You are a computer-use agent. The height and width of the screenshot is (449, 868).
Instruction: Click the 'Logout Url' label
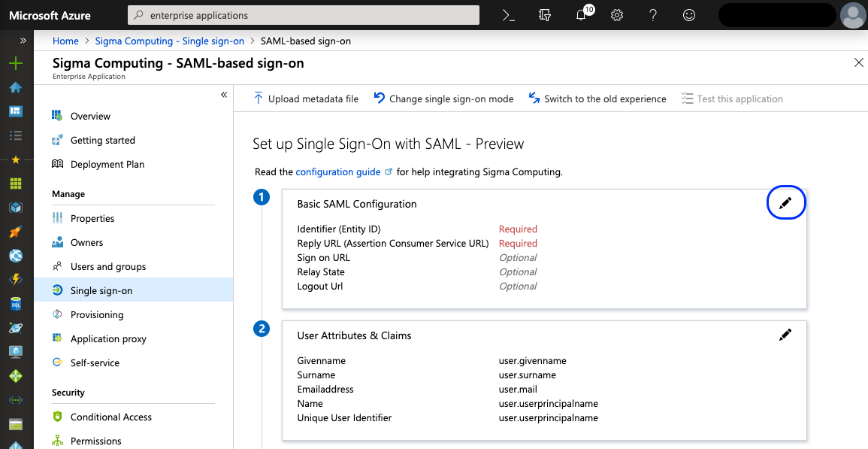(x=320, y=287)
